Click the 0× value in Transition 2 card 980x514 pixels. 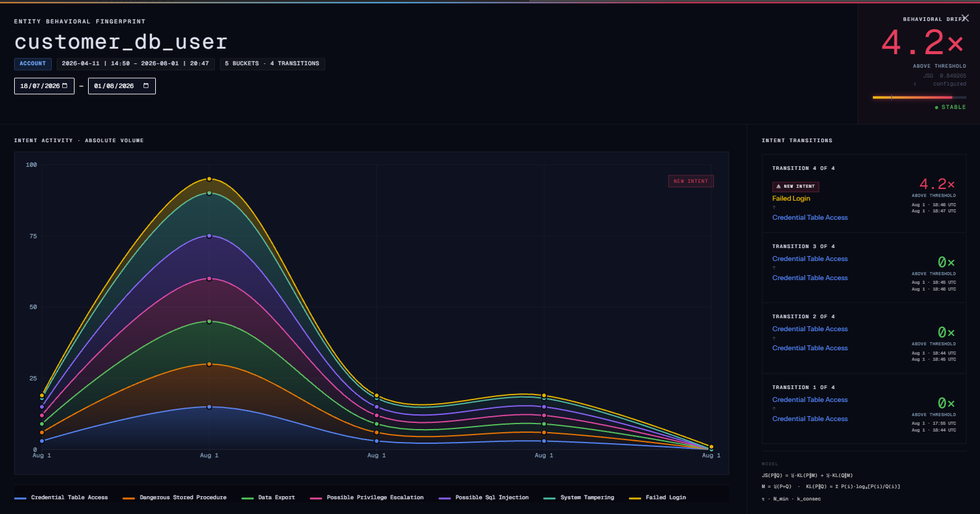coord(946,332)
